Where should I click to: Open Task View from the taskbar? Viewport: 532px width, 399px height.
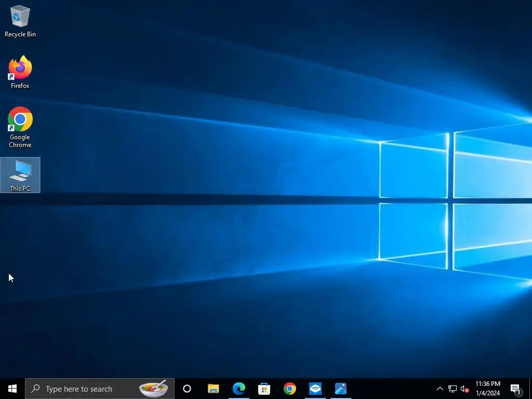tap(187, 389)
